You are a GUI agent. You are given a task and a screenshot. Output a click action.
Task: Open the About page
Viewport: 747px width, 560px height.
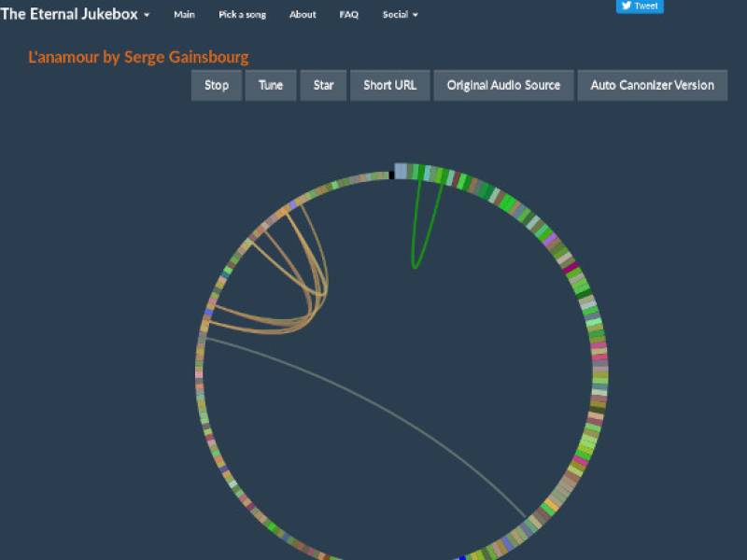(303, 15)
